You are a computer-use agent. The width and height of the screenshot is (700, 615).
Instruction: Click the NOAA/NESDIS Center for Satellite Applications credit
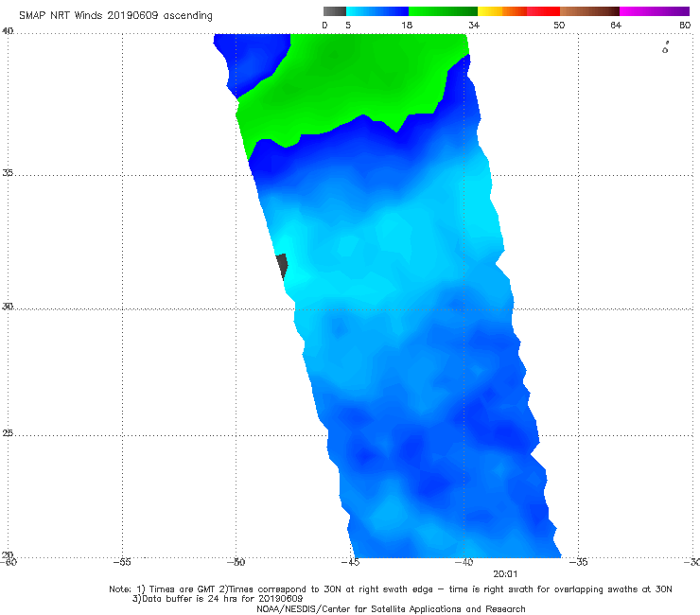391,608
